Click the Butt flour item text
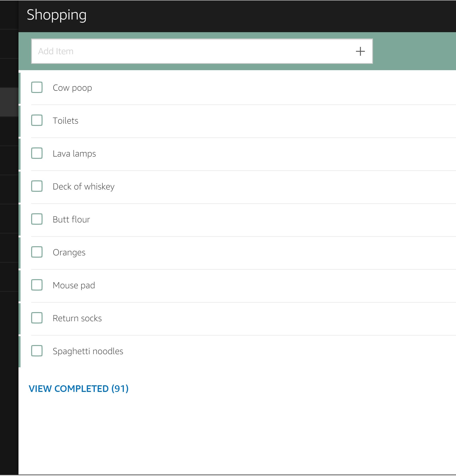This screenshot has width=456, height=476. coord(71,219)
